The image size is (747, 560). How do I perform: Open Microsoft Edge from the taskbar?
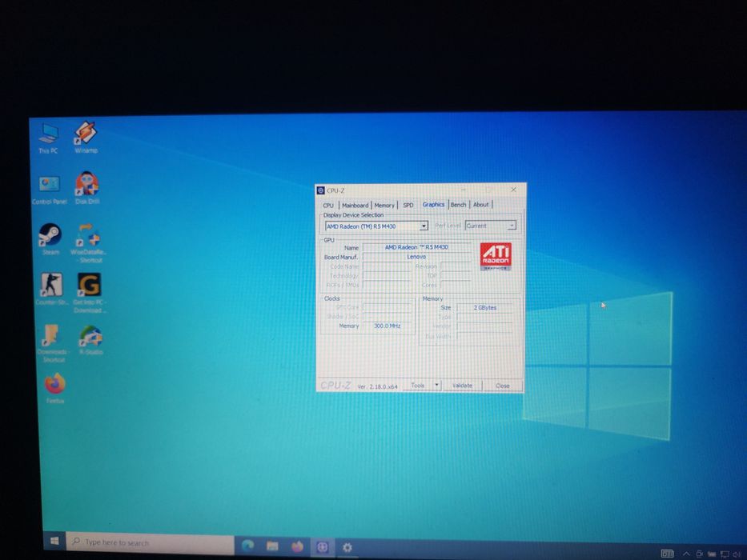click(247, 546)
